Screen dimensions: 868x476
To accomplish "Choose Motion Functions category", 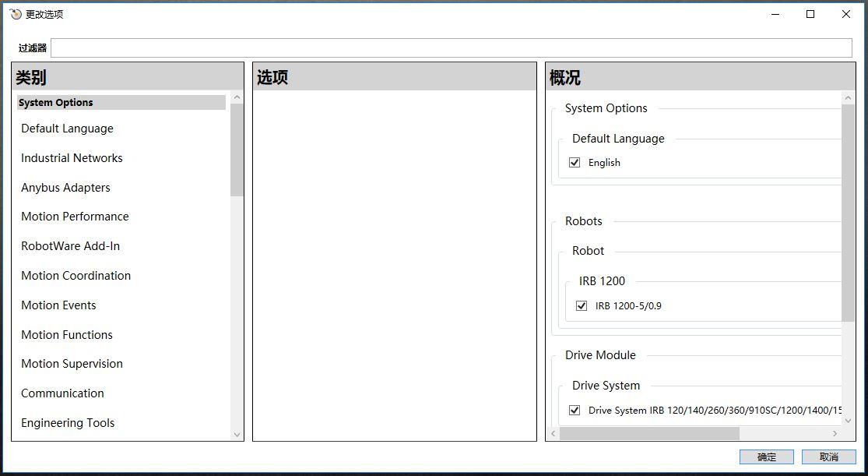I will pyautogui.click(x=66, y=335).
